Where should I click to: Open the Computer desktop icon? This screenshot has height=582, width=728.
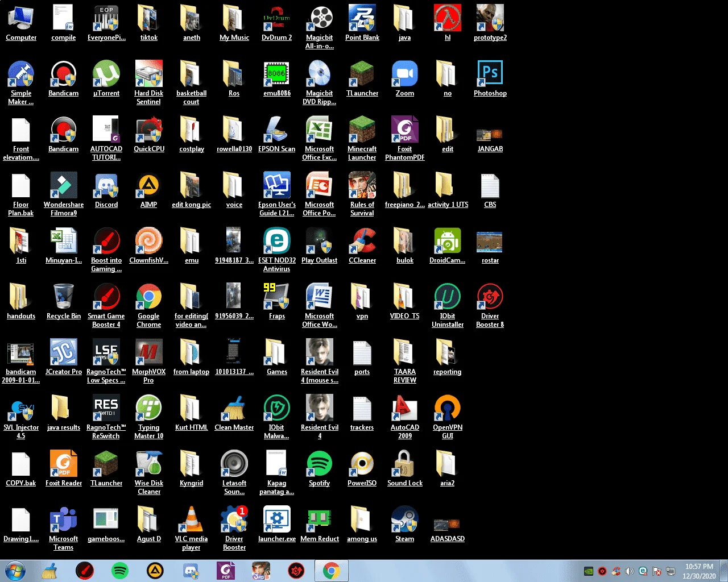coord(21,23)
